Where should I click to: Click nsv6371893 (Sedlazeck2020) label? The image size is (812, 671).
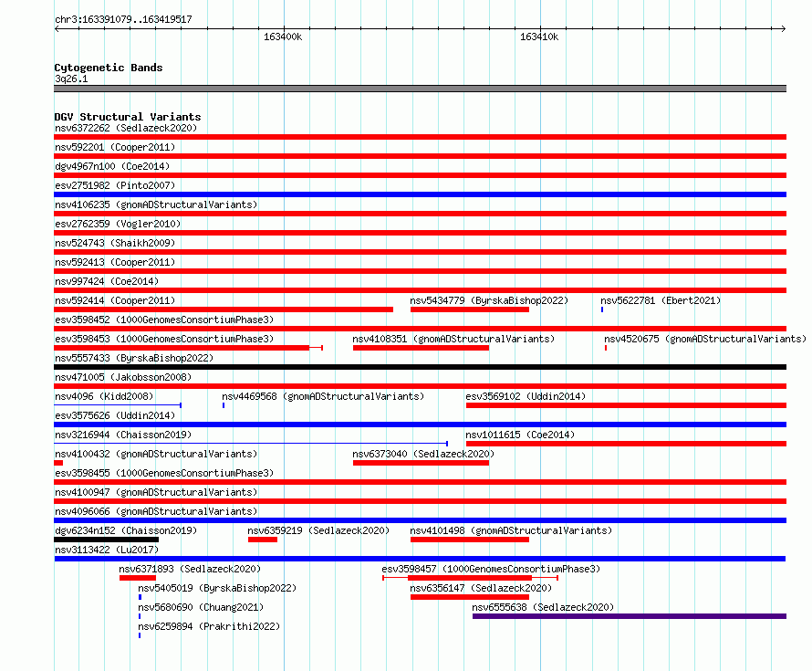click(x=190, y=569)
